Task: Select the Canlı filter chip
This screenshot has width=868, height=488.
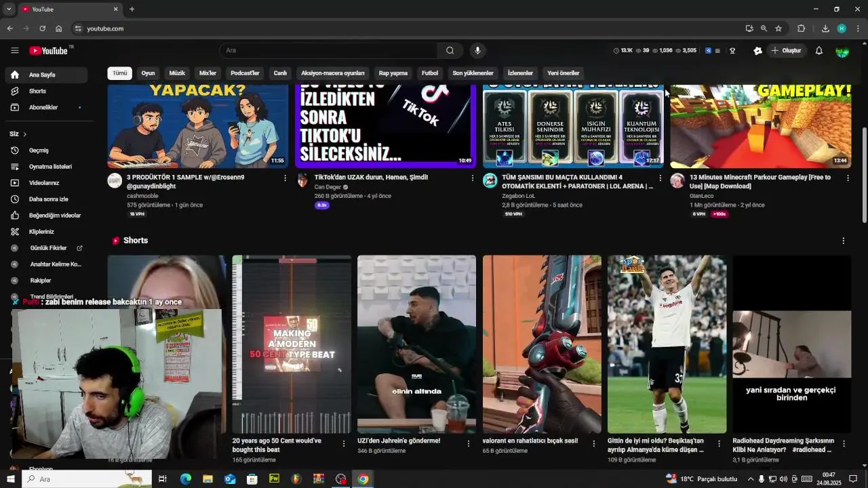Action: [x=280, y=73]
